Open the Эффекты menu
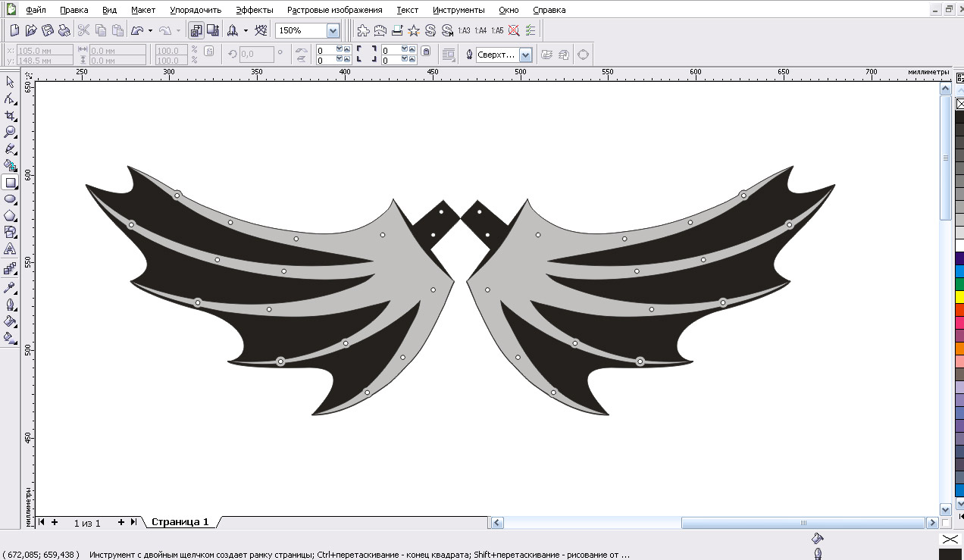Image resolution: width=964 pixels, height=560 pixels. (x=254, y=10)
